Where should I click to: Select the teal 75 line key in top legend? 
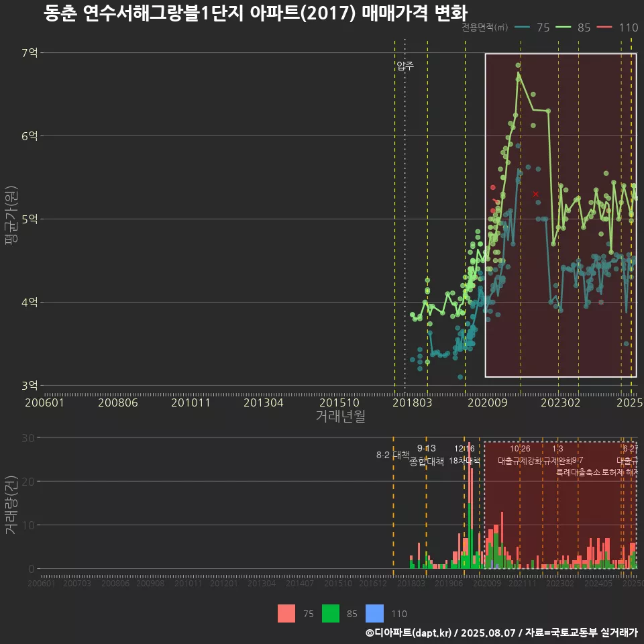click(x=522, y=28)
